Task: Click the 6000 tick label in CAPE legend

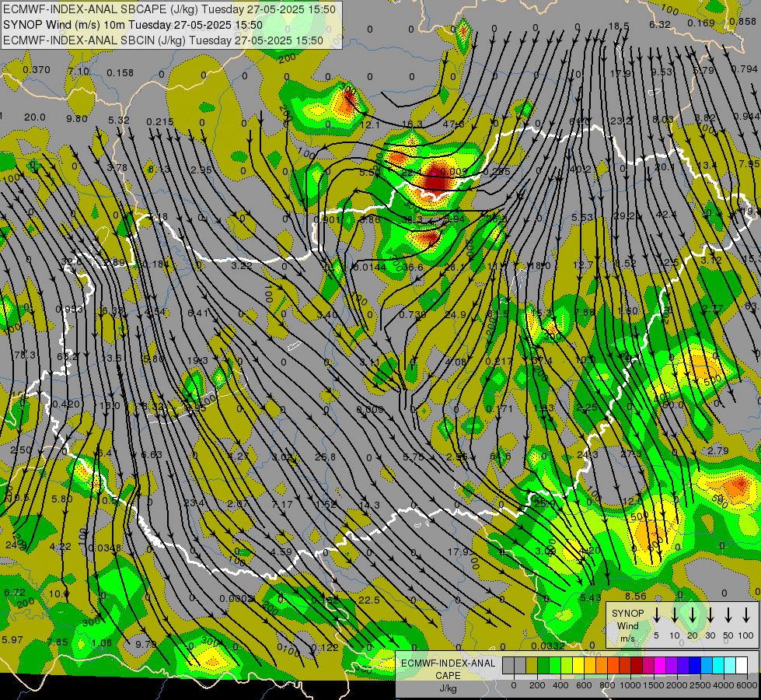Action: tap(747, 685)
